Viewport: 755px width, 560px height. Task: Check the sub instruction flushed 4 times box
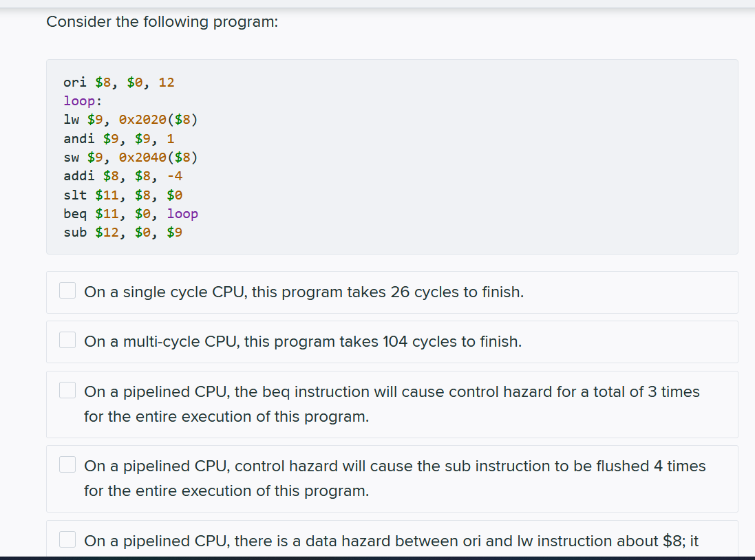pos(67,464)
